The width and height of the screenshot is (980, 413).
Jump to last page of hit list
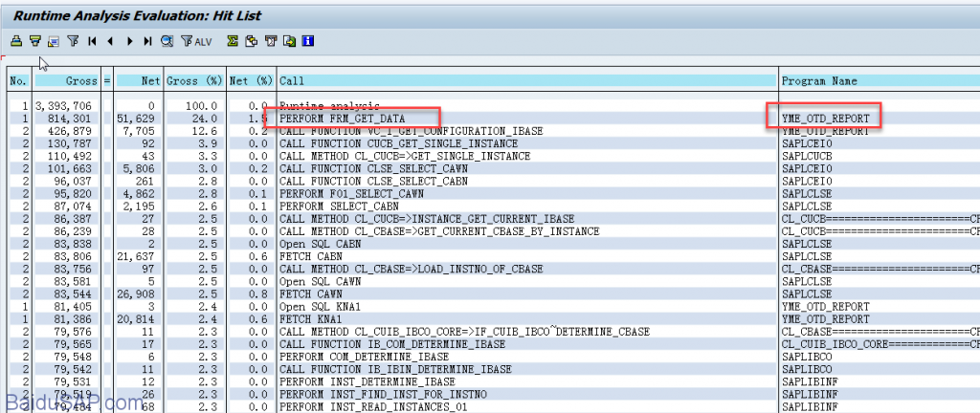pyautogui.click(x=147, y=41)
